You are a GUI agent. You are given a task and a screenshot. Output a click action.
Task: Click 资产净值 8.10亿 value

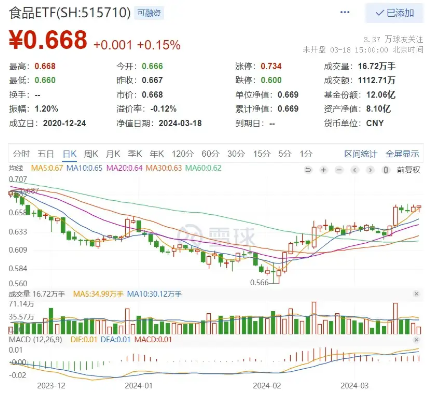(x=379, y=109)
